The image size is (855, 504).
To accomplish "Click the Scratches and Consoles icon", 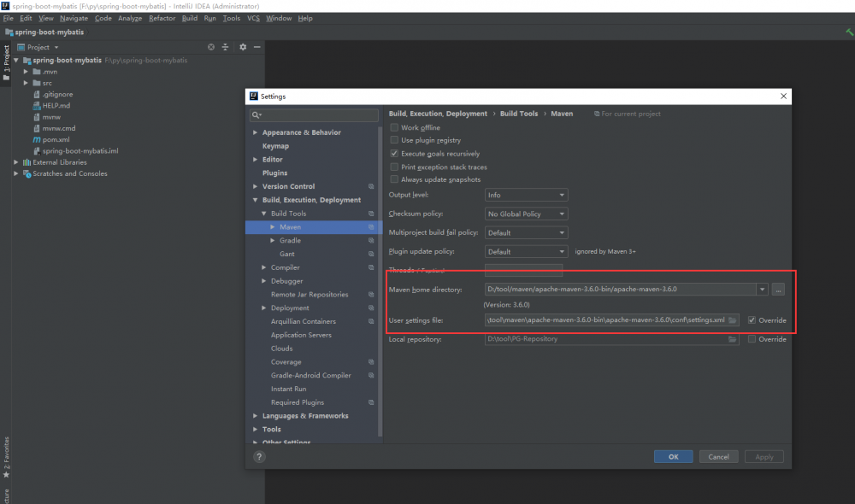I will click(27, 173).
